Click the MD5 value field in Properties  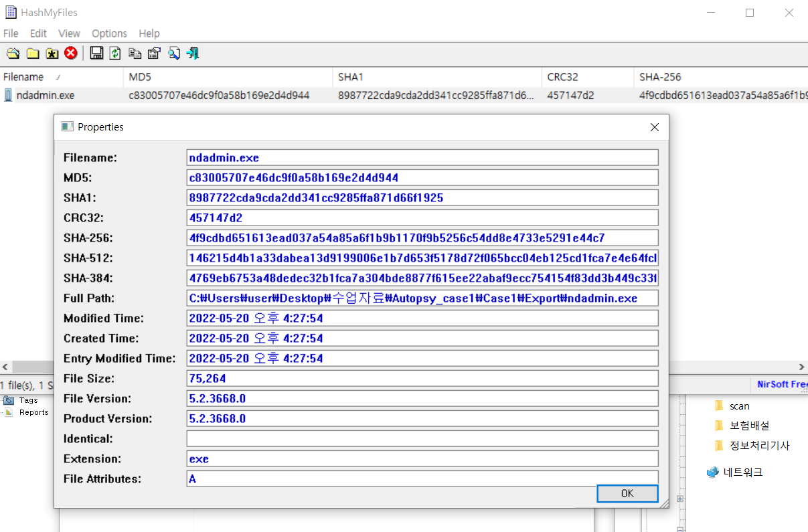pos(422,177)
